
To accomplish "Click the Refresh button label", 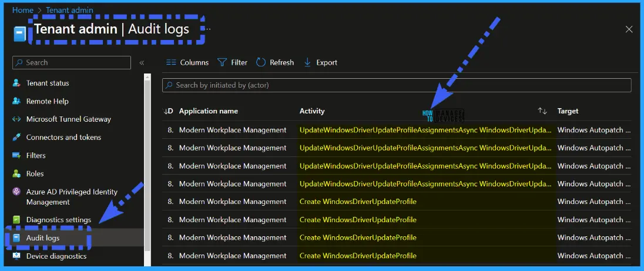I will (x=282, y=62).
